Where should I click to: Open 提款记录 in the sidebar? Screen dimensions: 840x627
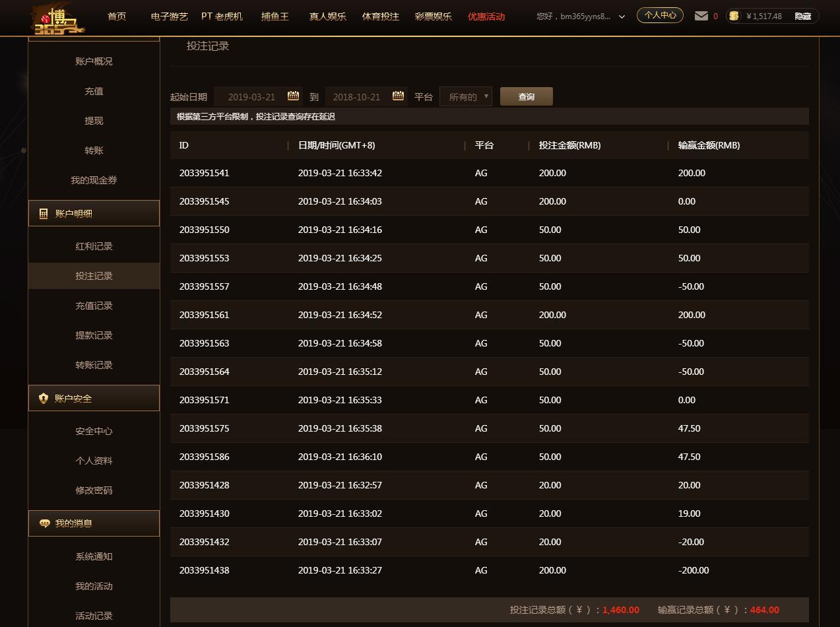click(94, 335)
